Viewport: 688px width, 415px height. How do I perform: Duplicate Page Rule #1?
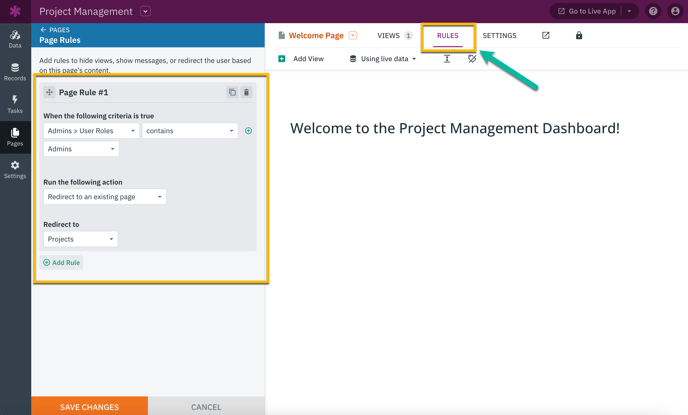coord(232,92)
